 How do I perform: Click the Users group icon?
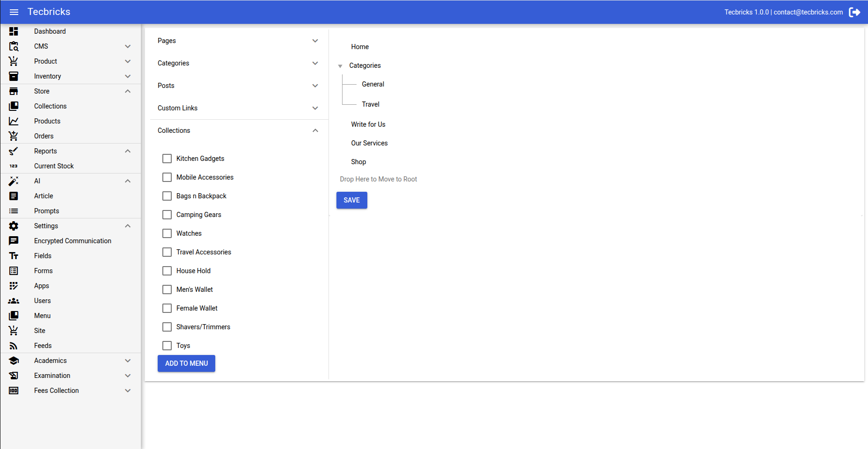pos(14,301)
